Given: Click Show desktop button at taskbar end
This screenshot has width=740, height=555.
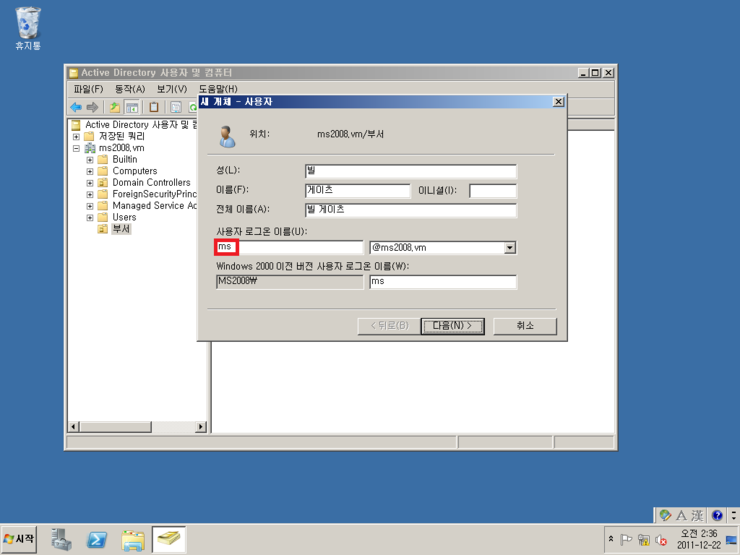Looking at the screenshot, I should click(x=732, y=539).
